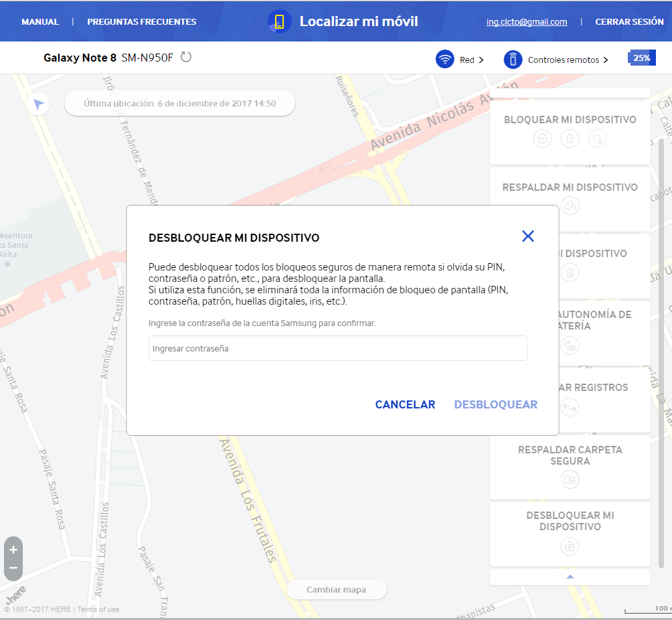Click the arrows icon under Registros
The width and height of the screenshot is (672, 620).
570,407
